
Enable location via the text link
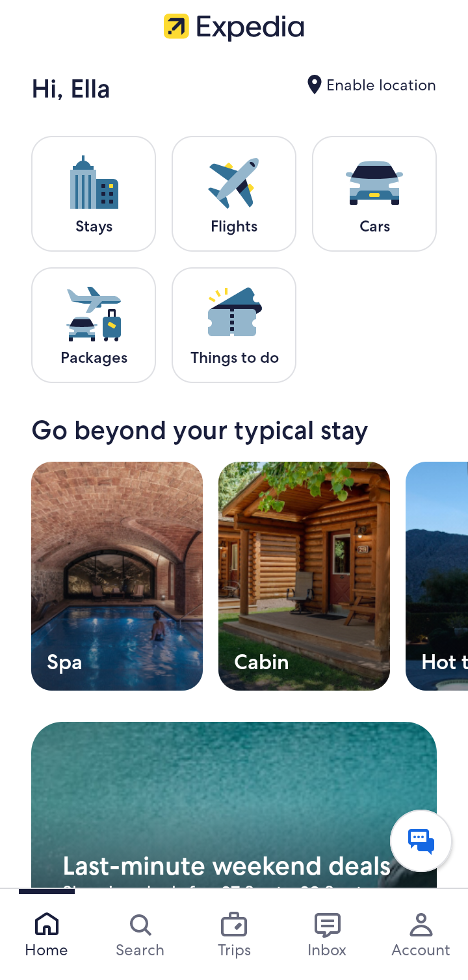381,85
